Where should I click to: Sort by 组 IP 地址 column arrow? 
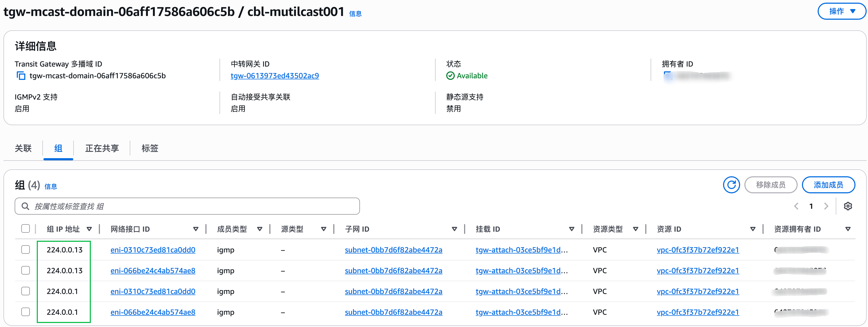tap(89, 229)
